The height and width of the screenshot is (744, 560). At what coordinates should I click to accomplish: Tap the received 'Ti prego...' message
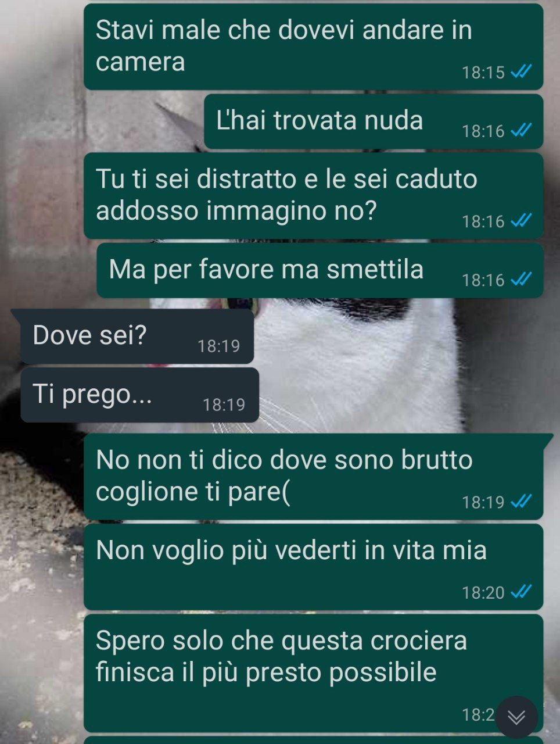tap(140, 395)
